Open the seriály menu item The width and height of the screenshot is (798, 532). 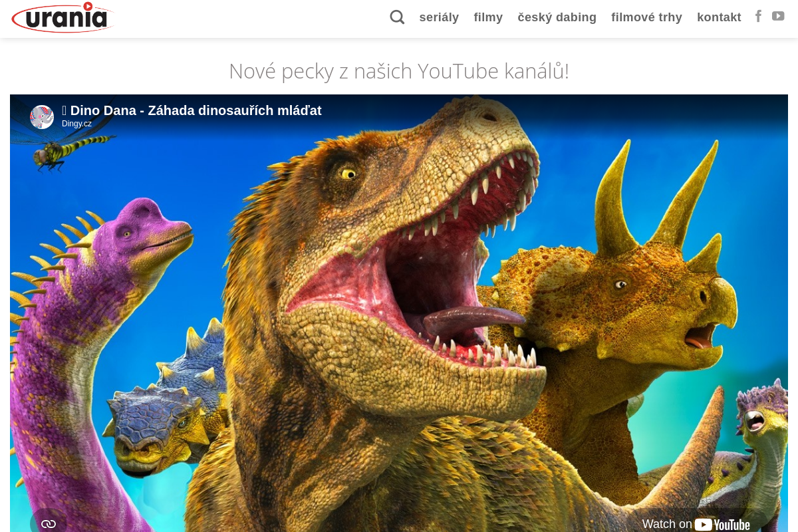(x=439, y=17)
